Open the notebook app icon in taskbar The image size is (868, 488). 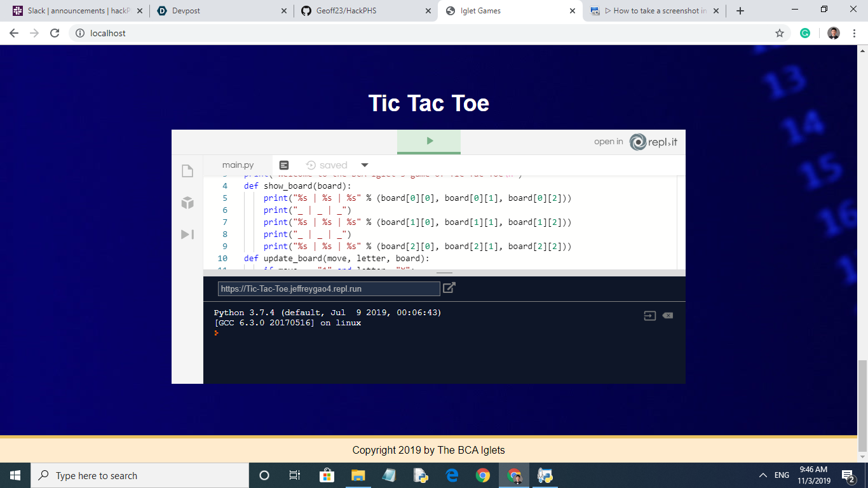click(x=389, y=475)
